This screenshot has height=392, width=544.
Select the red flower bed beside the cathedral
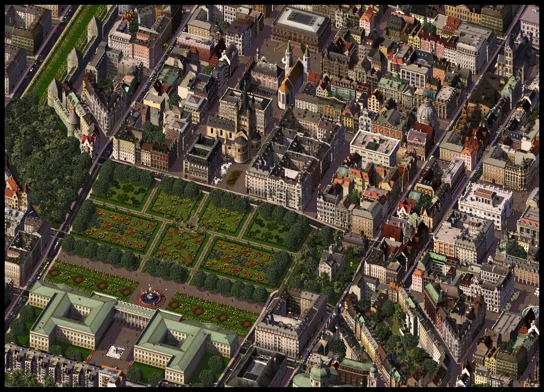point(234,177)
